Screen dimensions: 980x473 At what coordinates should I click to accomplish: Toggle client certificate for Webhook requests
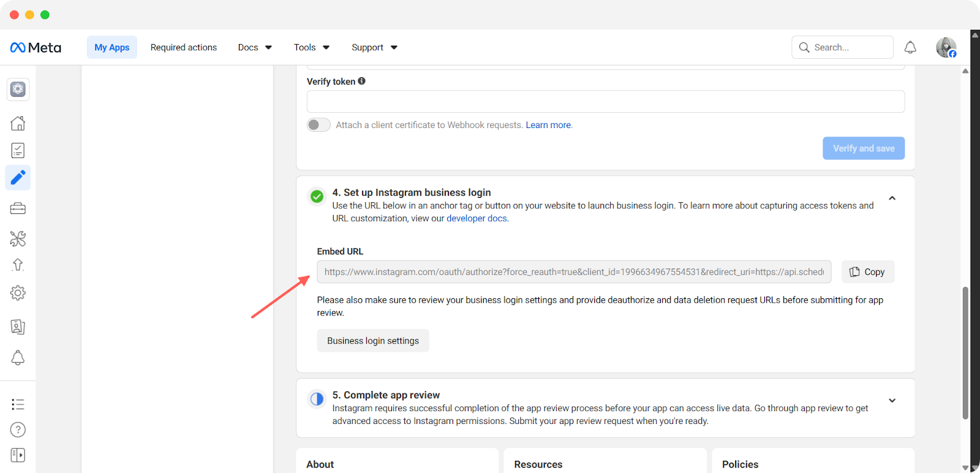pos(318,125)
